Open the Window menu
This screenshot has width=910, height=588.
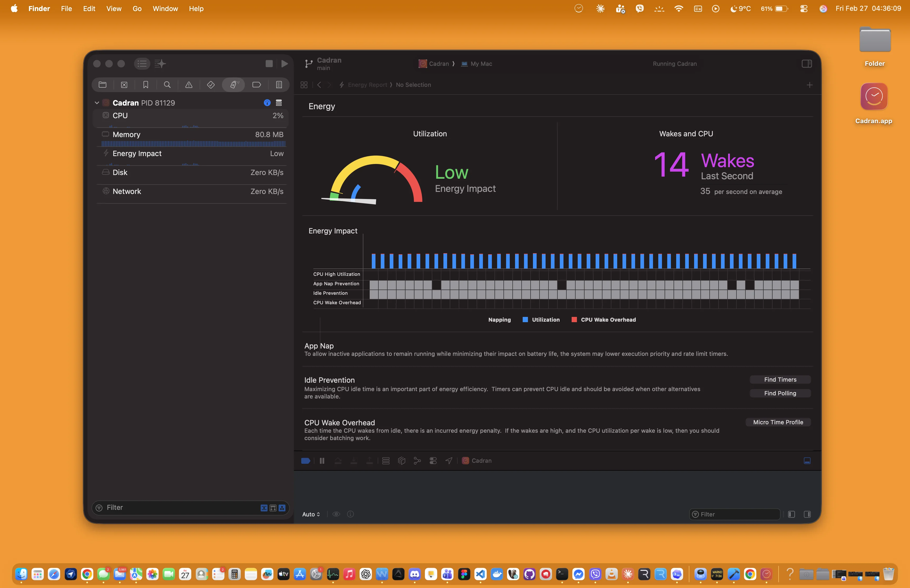click(165, 8)
